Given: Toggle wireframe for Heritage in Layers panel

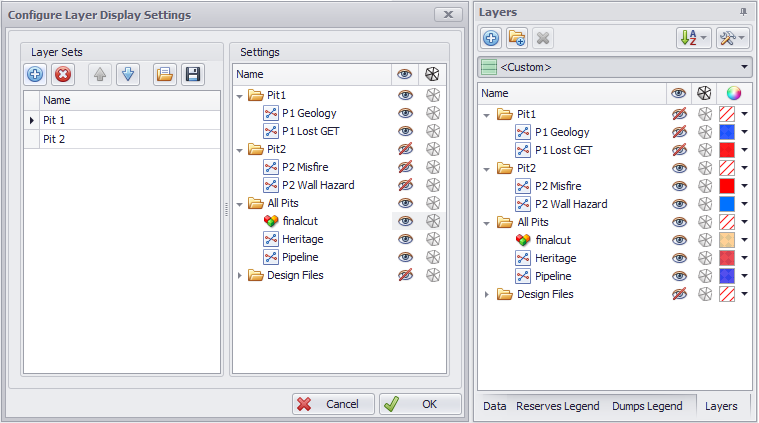Looking at the screenshot, I should click(x=705, y=258).
